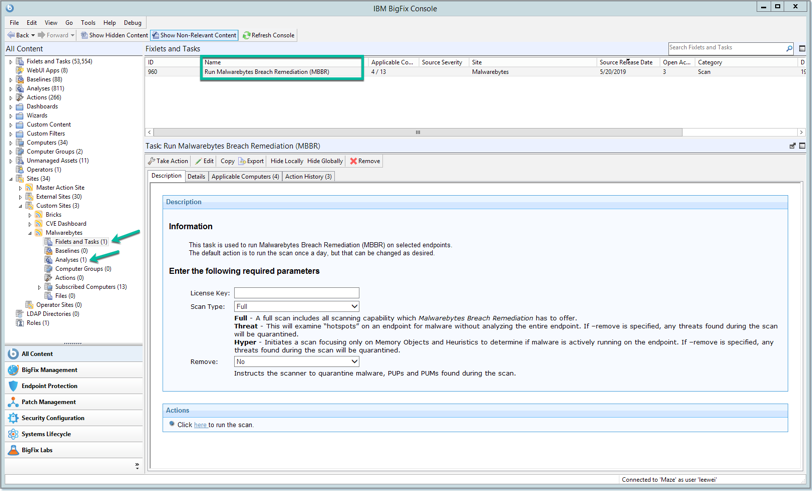Switch to the Description tab

166,176
